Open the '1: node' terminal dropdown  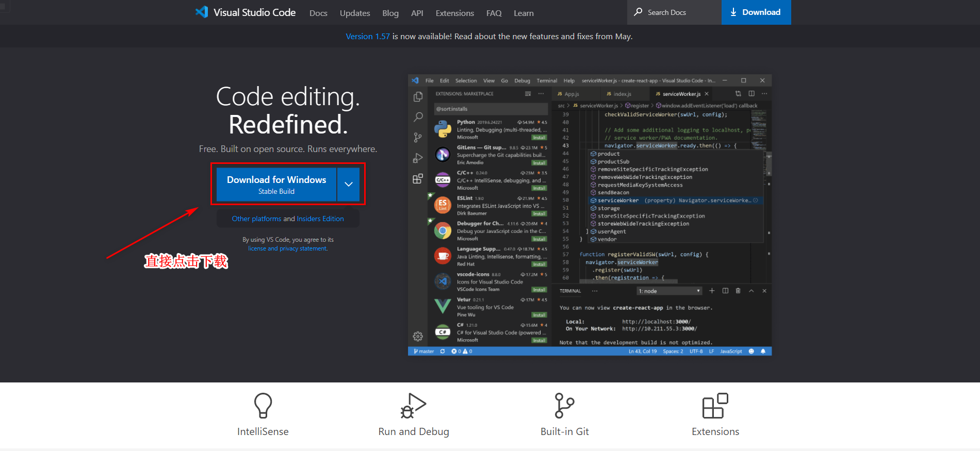(x=669, y=291)
